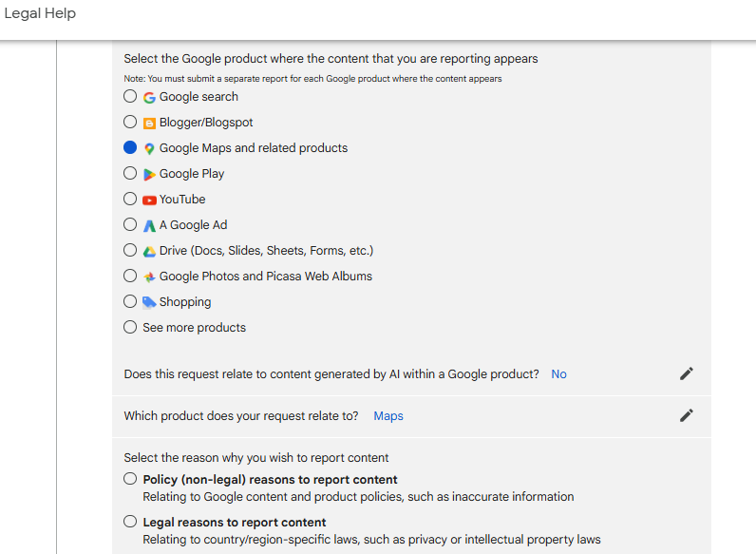Click 'Select the reason why you wish to report content'

pyautogui.click(x=256, y=457)
